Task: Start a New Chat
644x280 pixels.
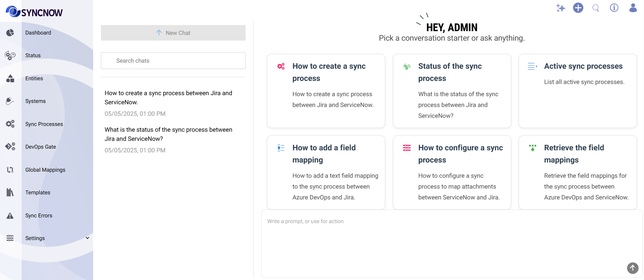Action: pyautogui.click(x=173, y=33)
